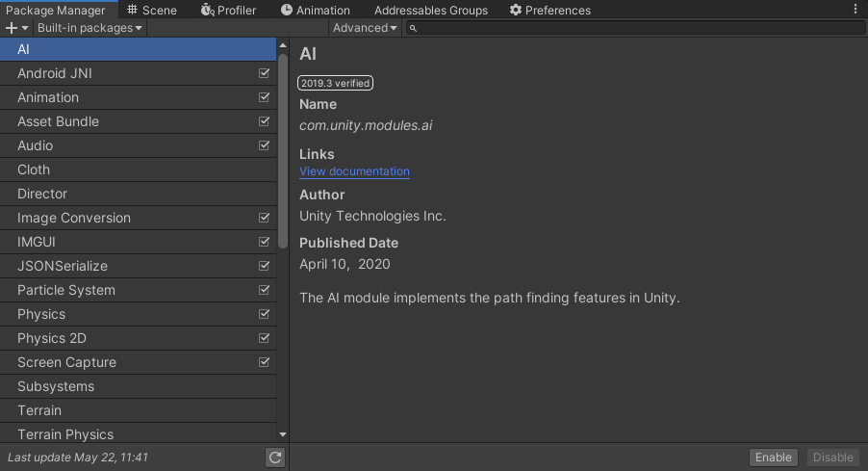Image resolution: width=868 pixels, height=471 pixels.
Task: Toggle the Physics checkmark
Action: 264,314
